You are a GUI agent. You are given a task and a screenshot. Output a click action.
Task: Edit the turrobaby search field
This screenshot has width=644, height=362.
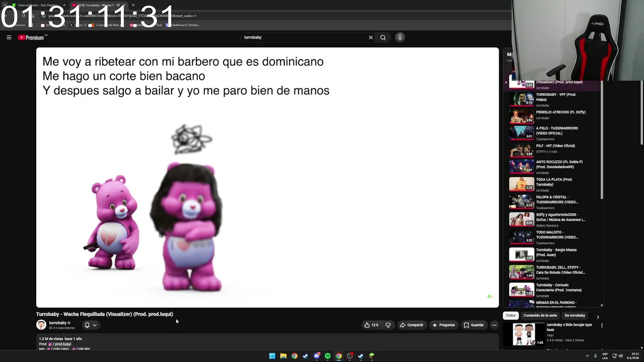click(304, 37)
